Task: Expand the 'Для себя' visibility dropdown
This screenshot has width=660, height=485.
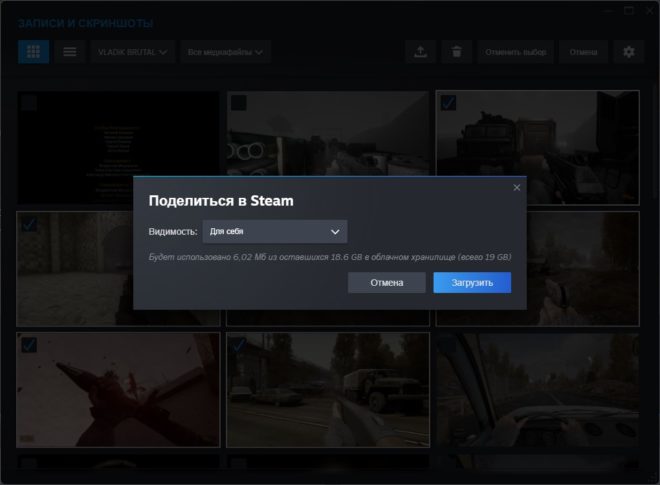Action: [275, 232]
